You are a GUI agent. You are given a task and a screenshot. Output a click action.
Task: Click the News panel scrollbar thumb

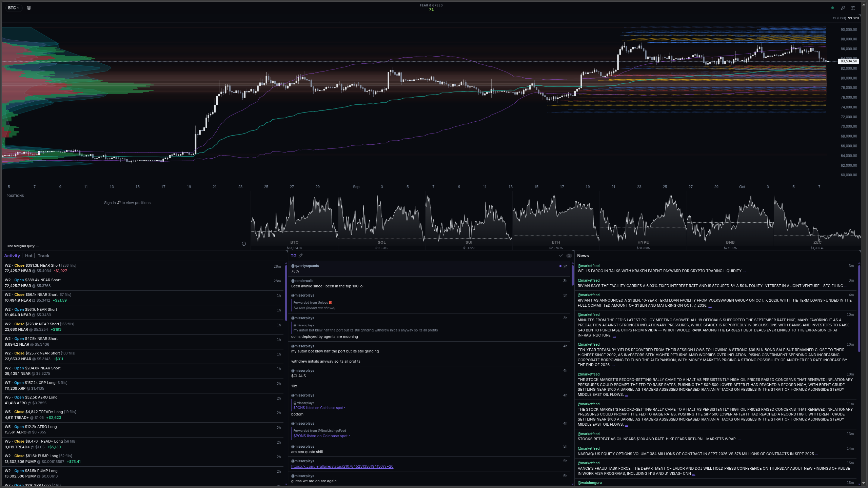coord(859,308)
